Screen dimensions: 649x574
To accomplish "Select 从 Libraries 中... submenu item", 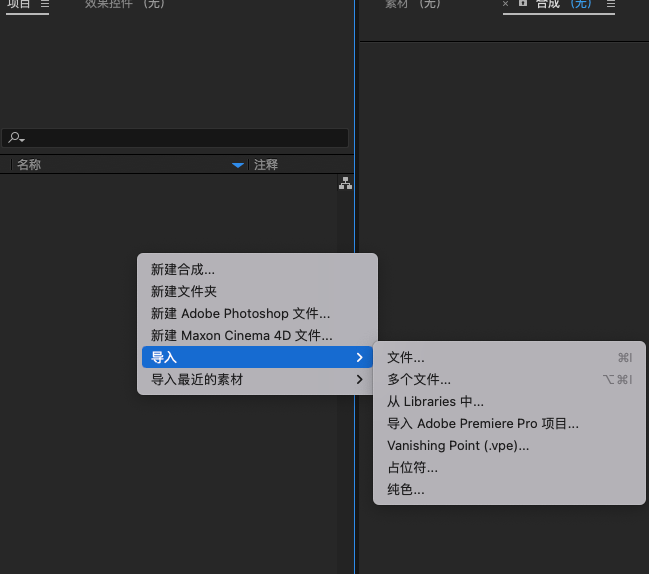I will pos(509,401).
